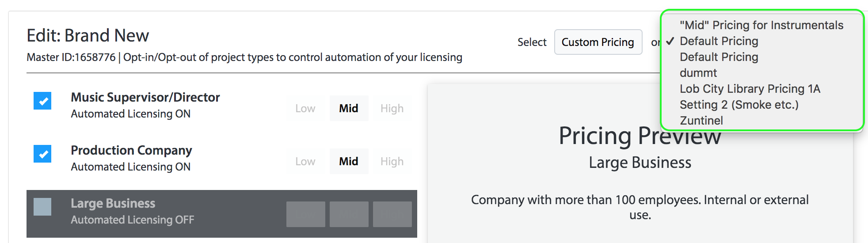Click the Production Company label
The height and width of the screenshot is (243, 868).
coord(131,150)
